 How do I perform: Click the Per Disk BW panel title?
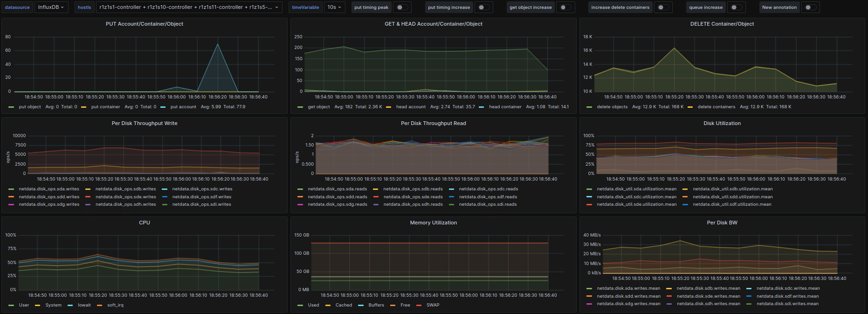(x=722, y=223)
